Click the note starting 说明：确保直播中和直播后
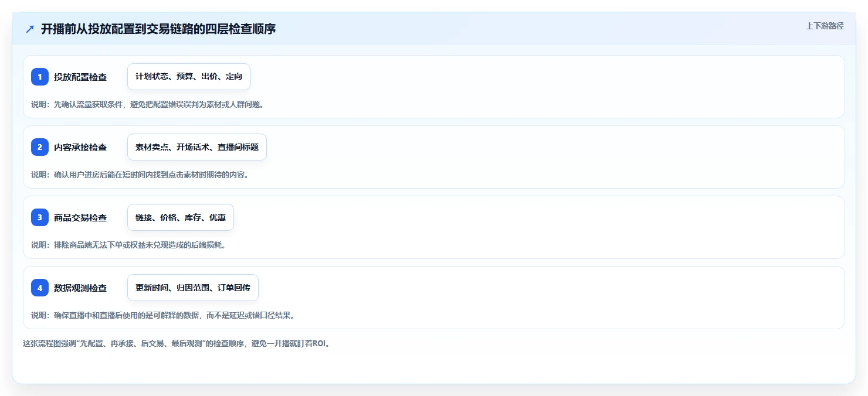 [x=162, y=315]
